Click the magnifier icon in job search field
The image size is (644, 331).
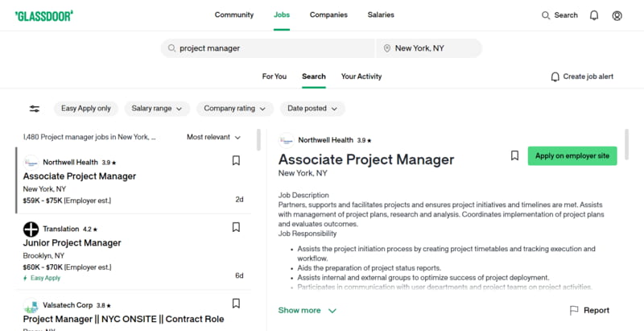tap(171, 48)
